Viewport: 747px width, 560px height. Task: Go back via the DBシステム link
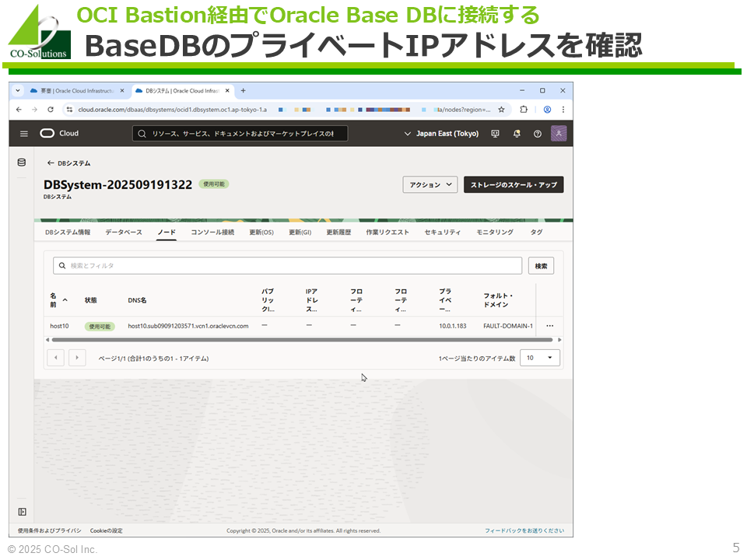[x=68, y=163]
